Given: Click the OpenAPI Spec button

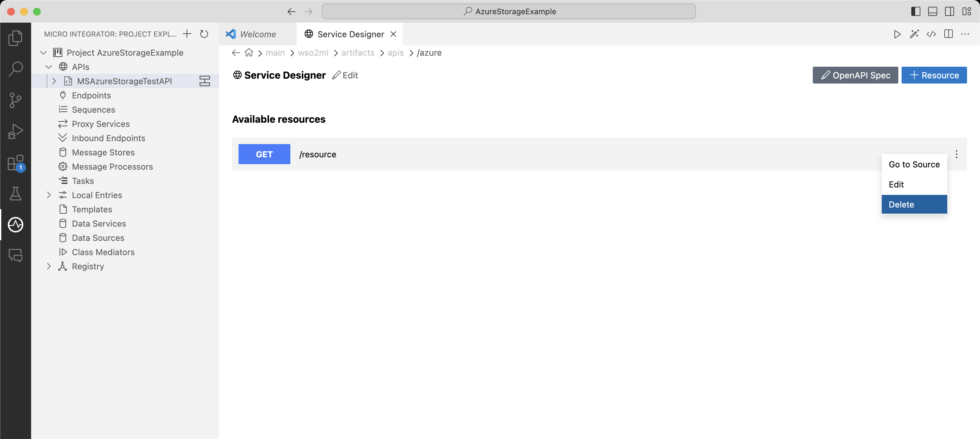Looking at the screenshot, I should (x=855, y=75).
